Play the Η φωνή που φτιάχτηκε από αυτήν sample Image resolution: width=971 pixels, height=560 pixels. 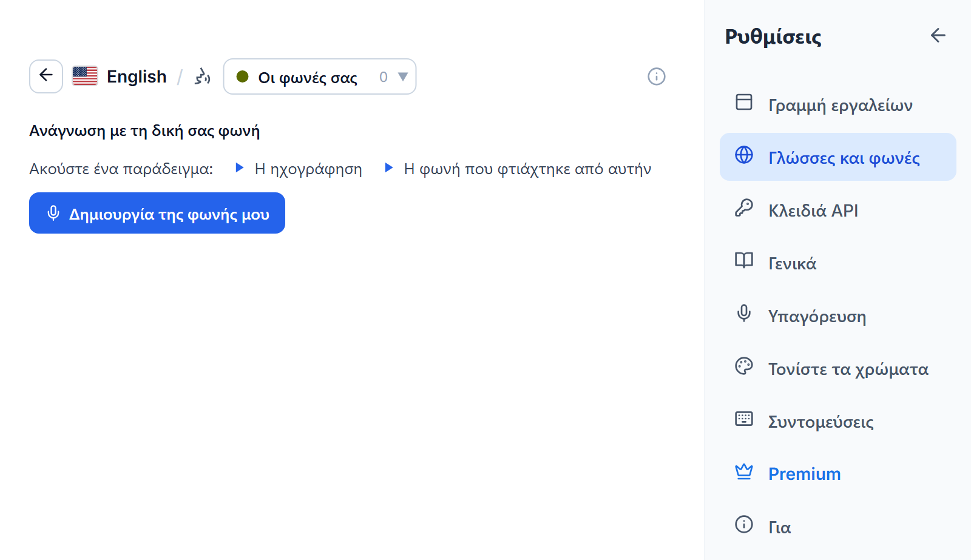pyautogui.click(x=518, y=168)
